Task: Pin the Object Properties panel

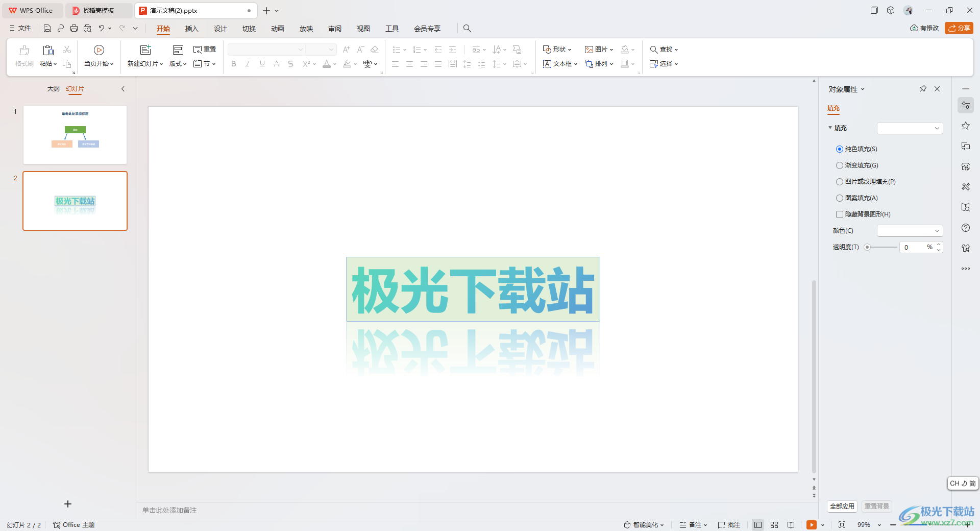Action: pyautogui.click(x=923, y=89)
